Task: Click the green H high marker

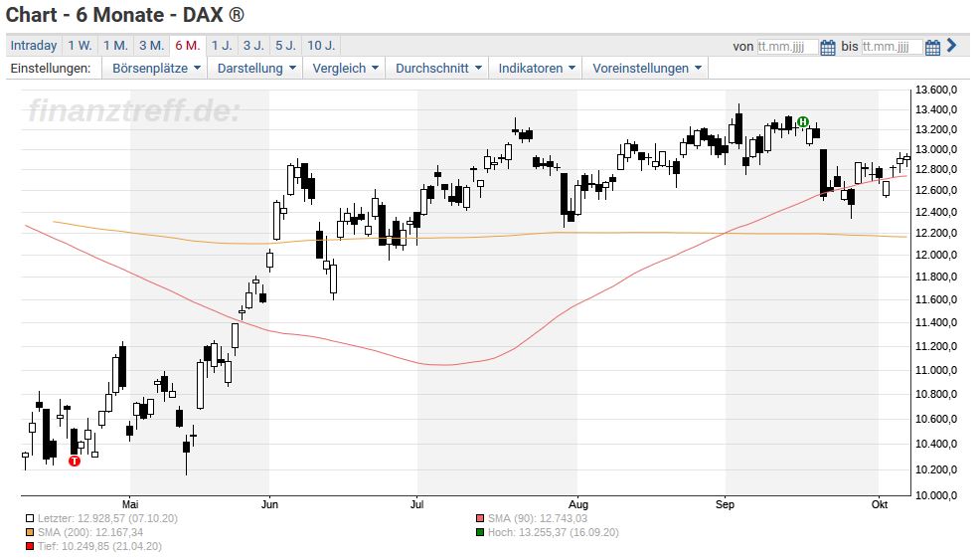Action: point(803,122)
